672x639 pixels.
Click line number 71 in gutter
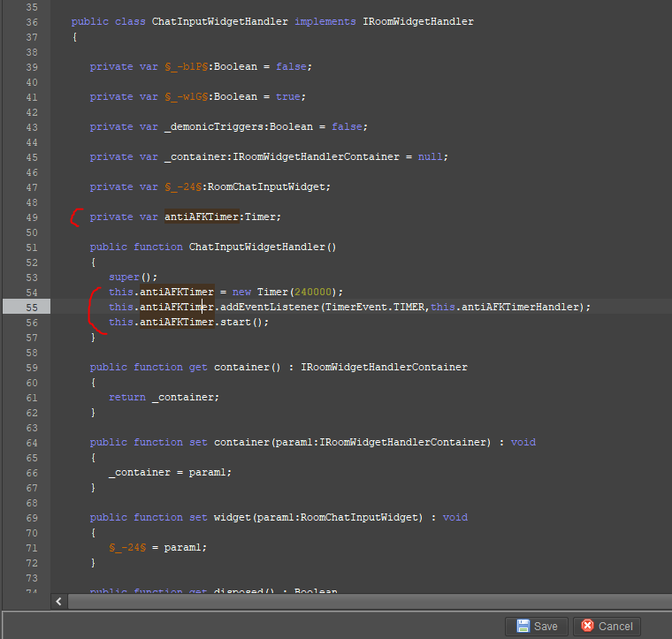pos(32,548)
